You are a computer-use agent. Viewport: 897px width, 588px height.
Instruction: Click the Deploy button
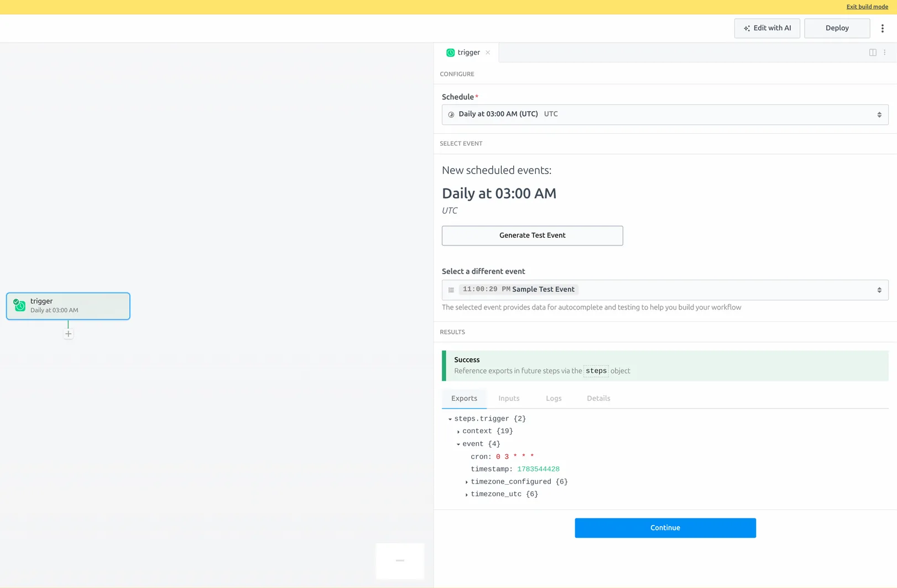pos(837,28)
